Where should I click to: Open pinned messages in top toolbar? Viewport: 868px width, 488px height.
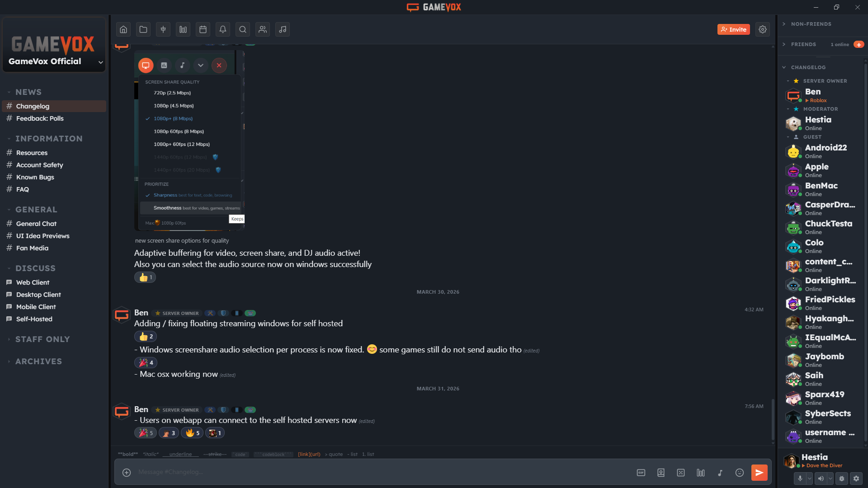[x=163, y=29]
